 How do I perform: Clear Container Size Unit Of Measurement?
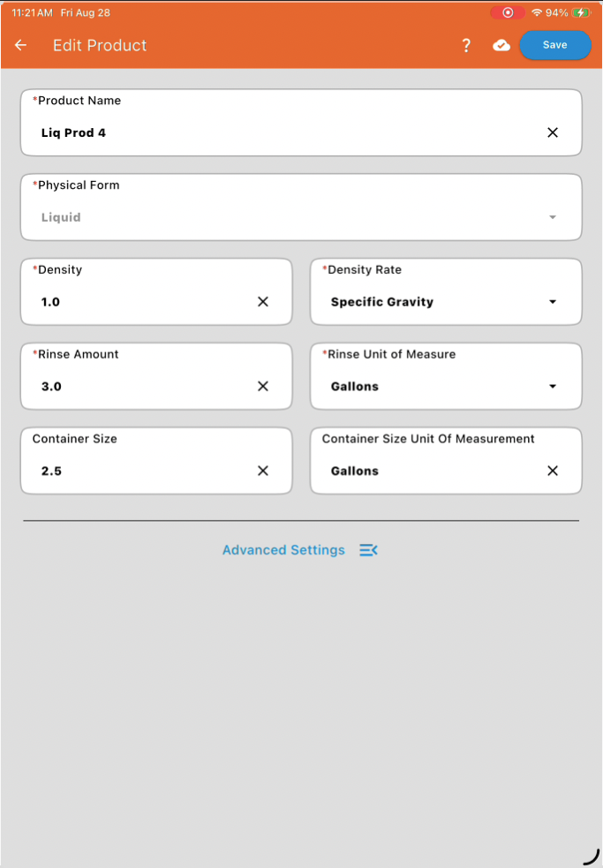click(553, 471)
